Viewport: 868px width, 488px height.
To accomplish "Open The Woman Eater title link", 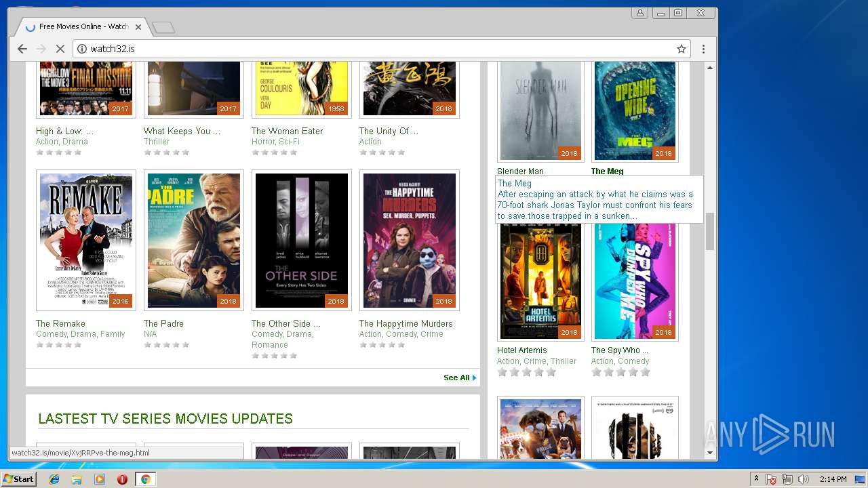I will coord(287,131).
